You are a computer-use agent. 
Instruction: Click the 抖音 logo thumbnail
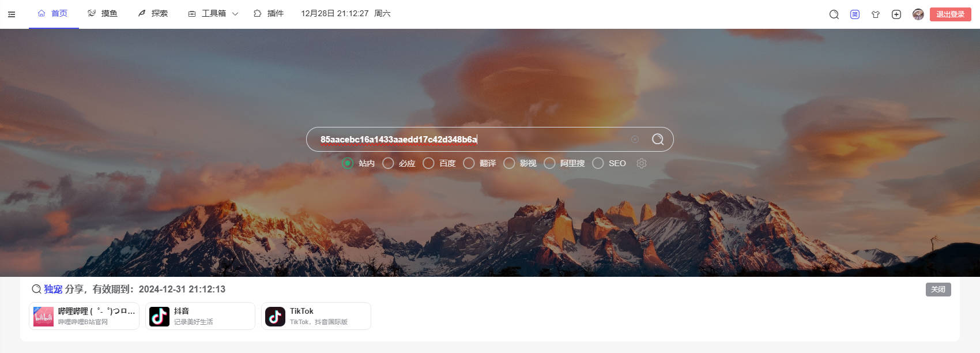159,317
